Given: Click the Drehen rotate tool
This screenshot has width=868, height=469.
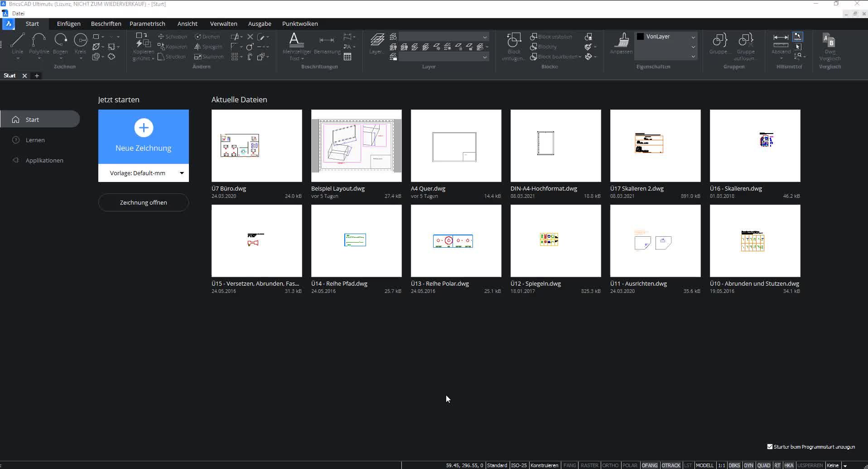Looking at the screenshot, I should pos(207,37).
